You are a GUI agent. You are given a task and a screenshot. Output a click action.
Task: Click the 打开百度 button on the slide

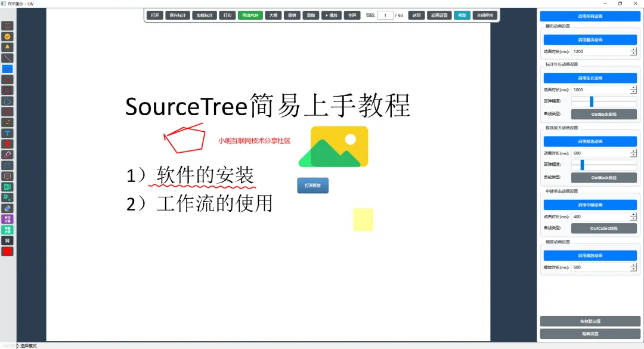pos(313,186)
